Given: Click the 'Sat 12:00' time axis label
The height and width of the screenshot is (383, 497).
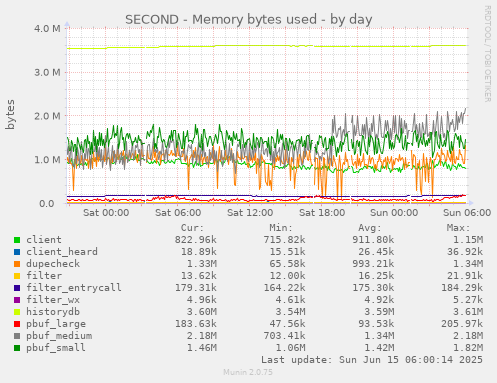Looking at the screenshot, I should [250, 213].
